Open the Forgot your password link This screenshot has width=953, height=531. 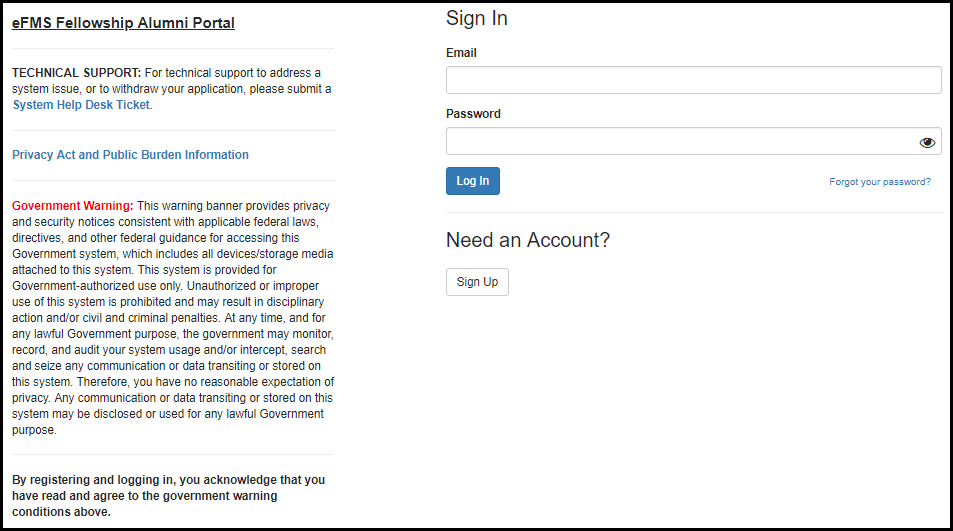(879, 182)
